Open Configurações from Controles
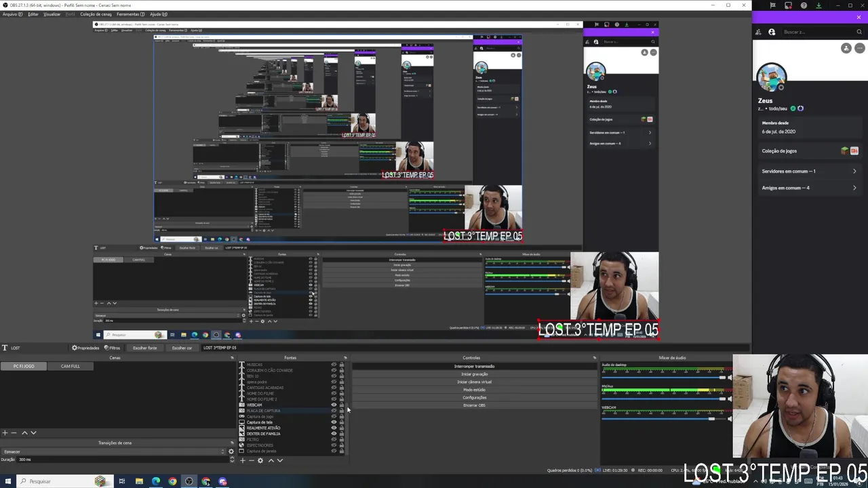 tap(474, 397)
